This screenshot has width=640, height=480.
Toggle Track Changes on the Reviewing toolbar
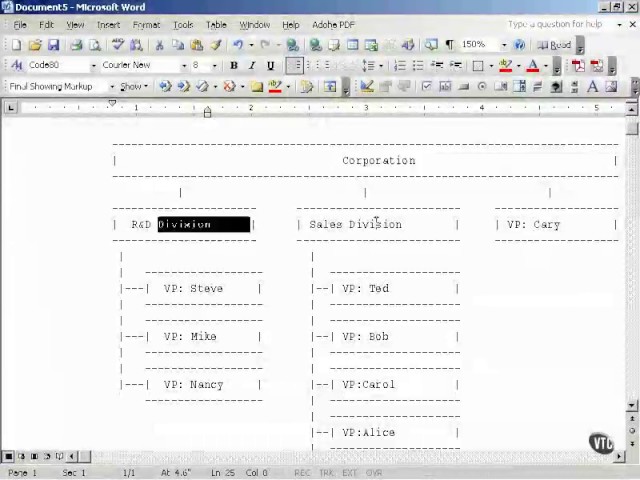click(x=306, y=87)
